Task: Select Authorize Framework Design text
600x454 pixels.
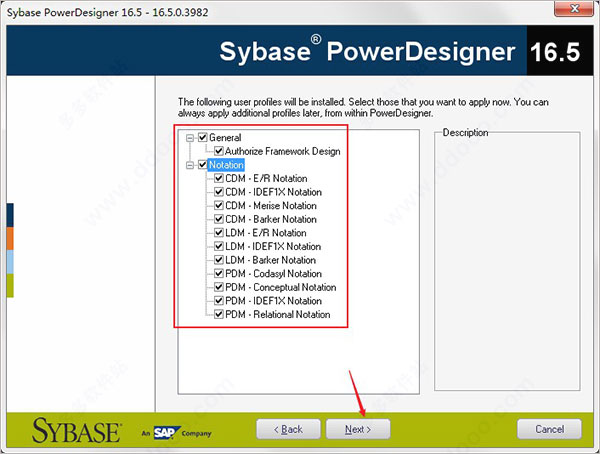Action: click(x=282, y=151)
